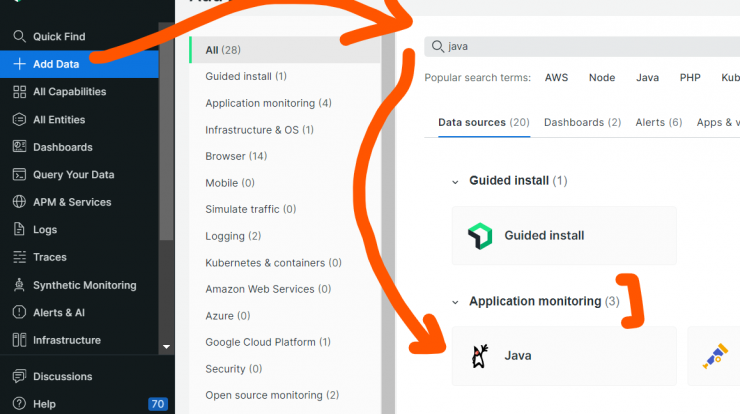Switch to Dashboards (2) tab
The image size is (740, 414).
pos(582,122)
